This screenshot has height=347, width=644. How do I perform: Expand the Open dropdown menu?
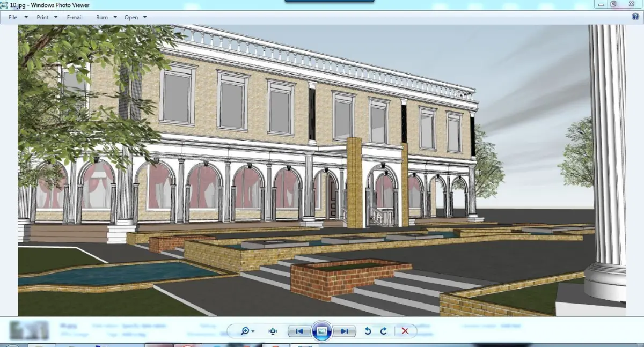[135, 17]
